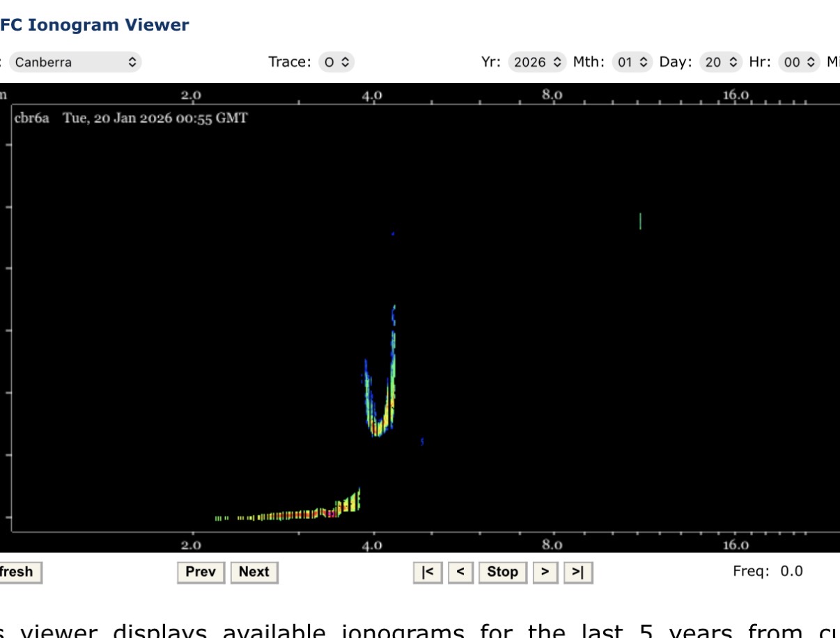
Task: Click the Freq readout value 0.0
Action: (x=791, y=572)
